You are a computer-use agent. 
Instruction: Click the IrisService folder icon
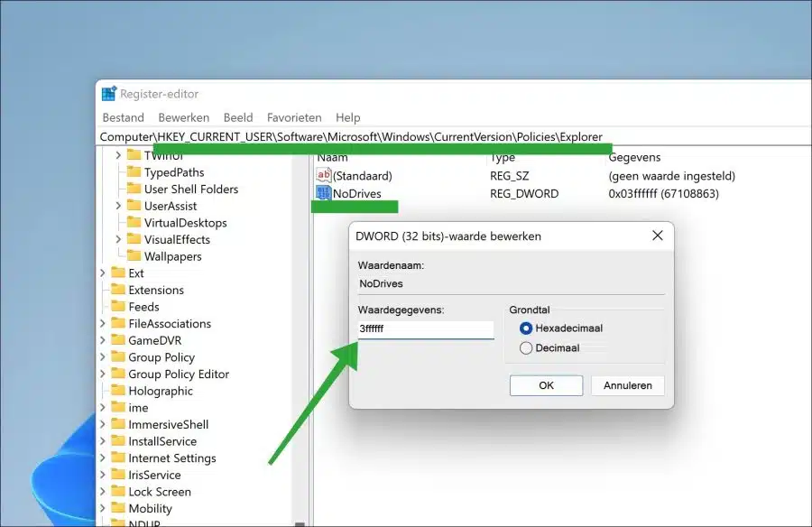pyautogui.click(x=118, y=474)
